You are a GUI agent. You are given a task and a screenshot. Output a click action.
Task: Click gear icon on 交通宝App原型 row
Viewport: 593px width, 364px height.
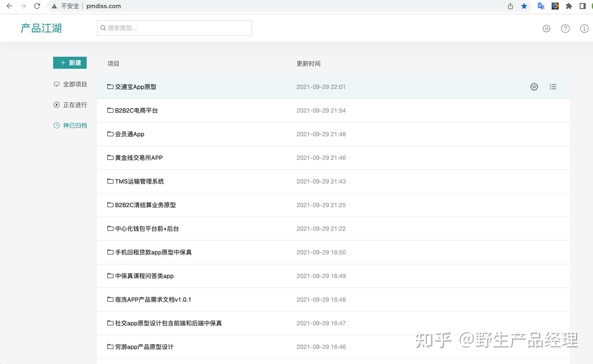pyautogui.click(x=534, y=87)
